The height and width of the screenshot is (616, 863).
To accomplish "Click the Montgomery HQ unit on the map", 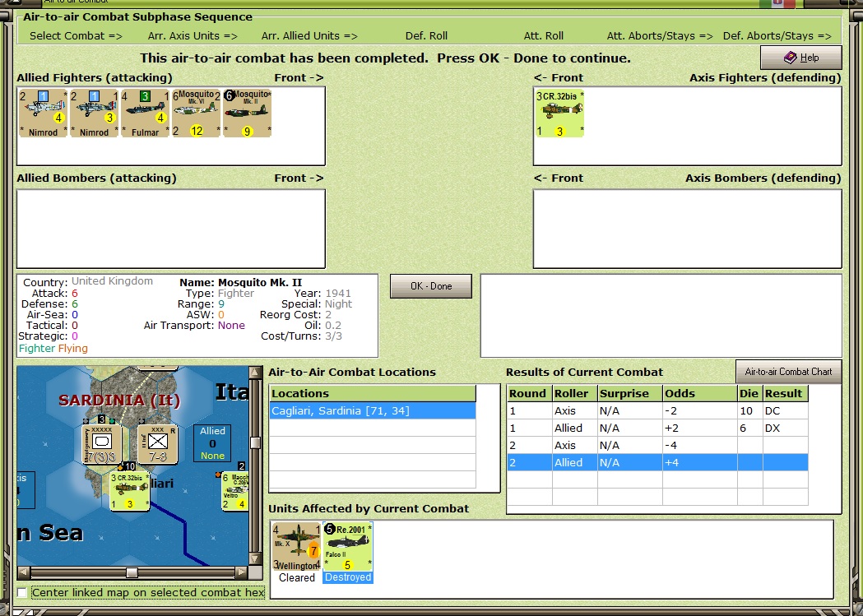I will click(102, 444).
